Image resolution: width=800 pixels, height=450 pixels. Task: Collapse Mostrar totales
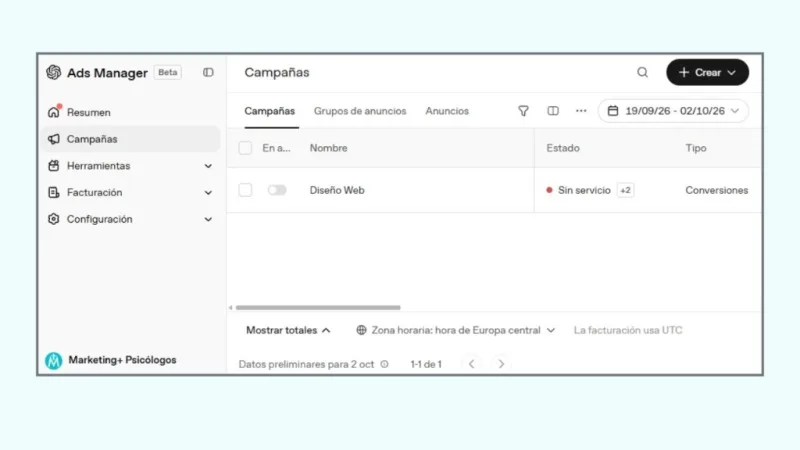(x=288, y=330)
